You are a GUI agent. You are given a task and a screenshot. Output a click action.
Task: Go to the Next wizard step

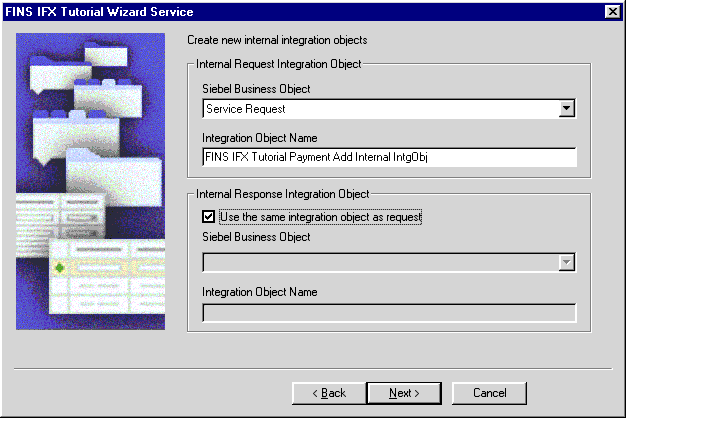(404, 393)
